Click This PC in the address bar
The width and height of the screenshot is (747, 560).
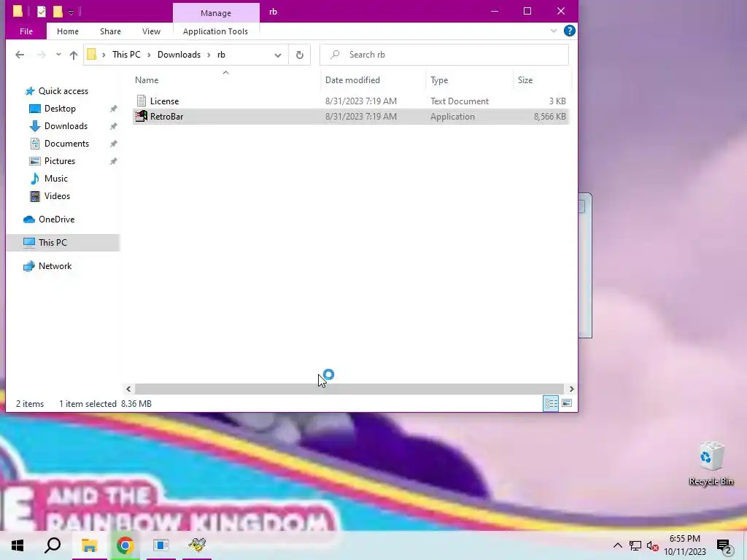126,55
